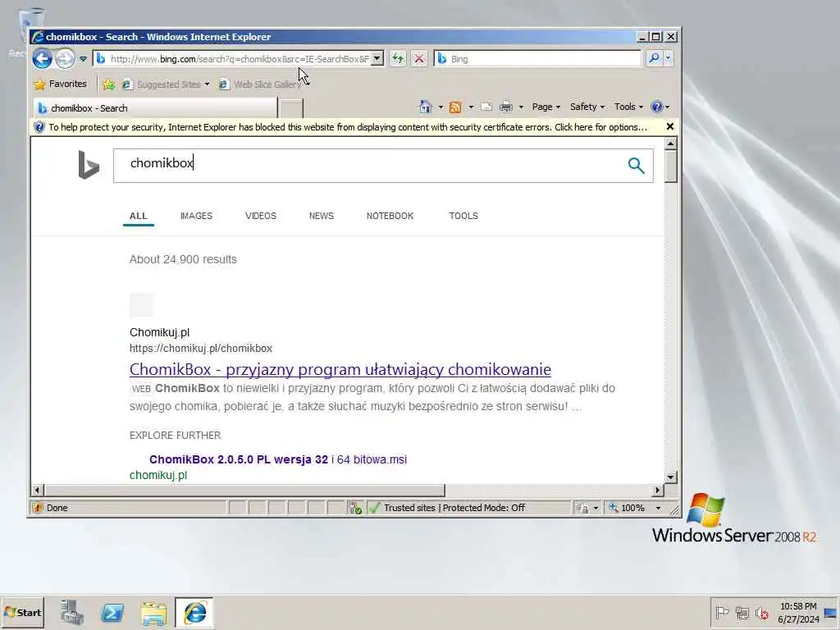The height and width of the screenshot is (630, 840).
Task: Launch Server Manager from the taskbar
Action: (x=71, y=612)
